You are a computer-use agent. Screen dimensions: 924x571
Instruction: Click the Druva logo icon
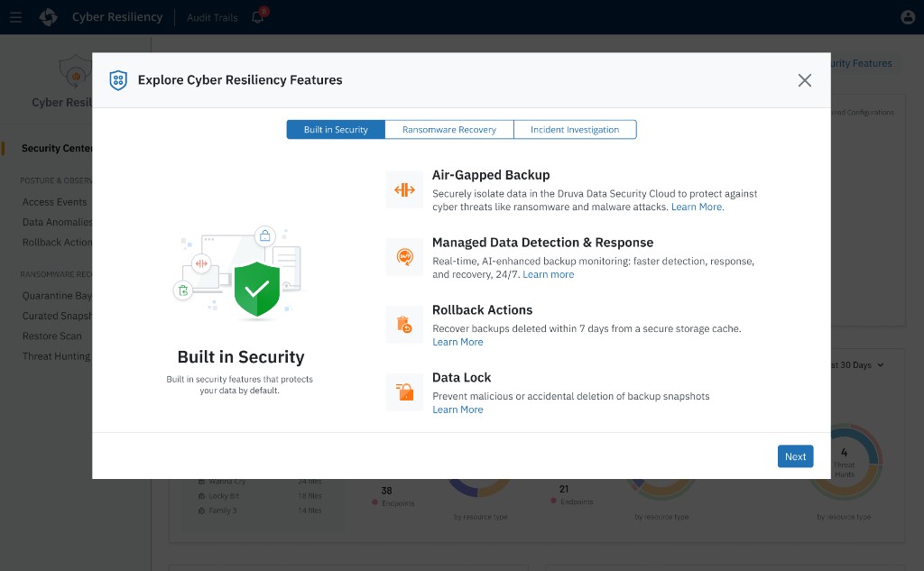coord(49,17)
